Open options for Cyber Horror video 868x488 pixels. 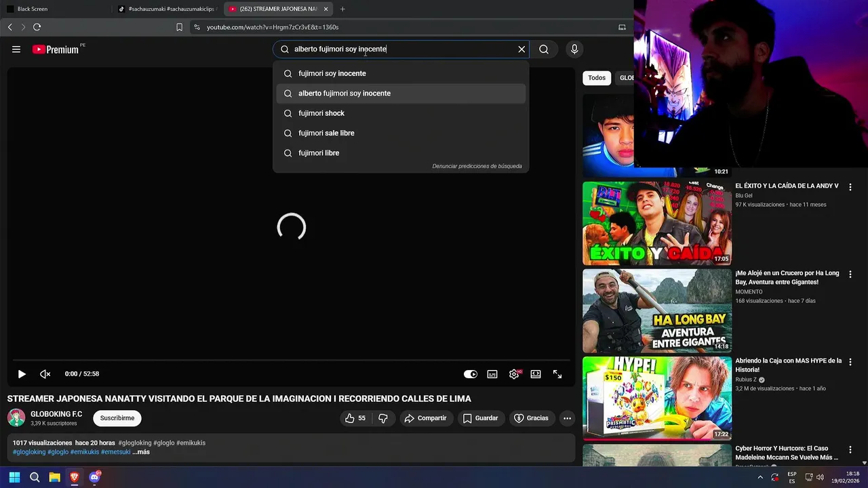click(x=850, y=450)
